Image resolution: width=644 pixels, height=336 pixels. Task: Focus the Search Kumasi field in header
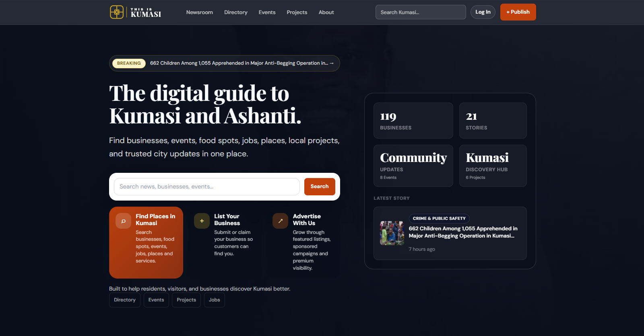(421, 12)
